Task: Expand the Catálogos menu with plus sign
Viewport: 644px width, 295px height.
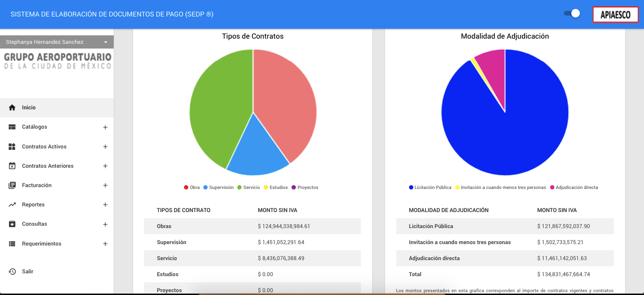Action: pyautogui.click(x=105, y=127)
